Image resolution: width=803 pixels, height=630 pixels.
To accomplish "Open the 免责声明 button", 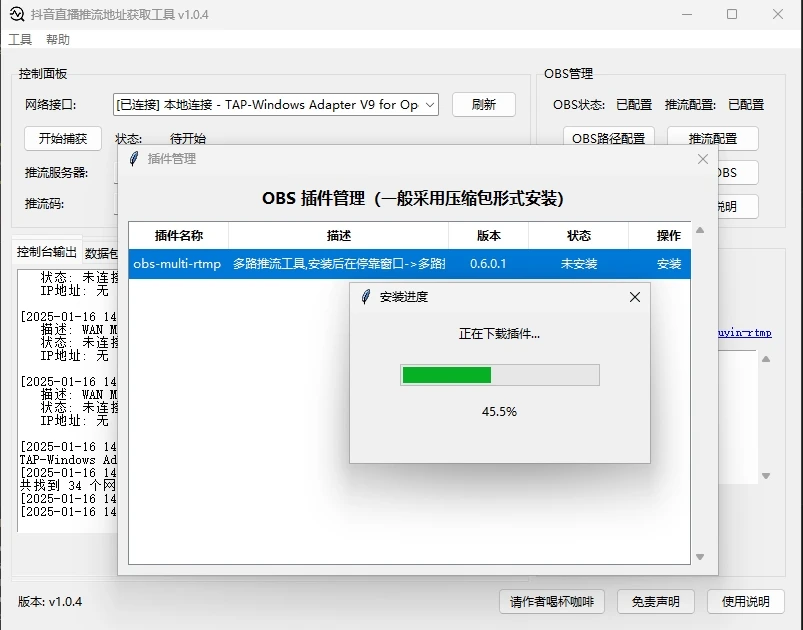I will tap(656, 601).
